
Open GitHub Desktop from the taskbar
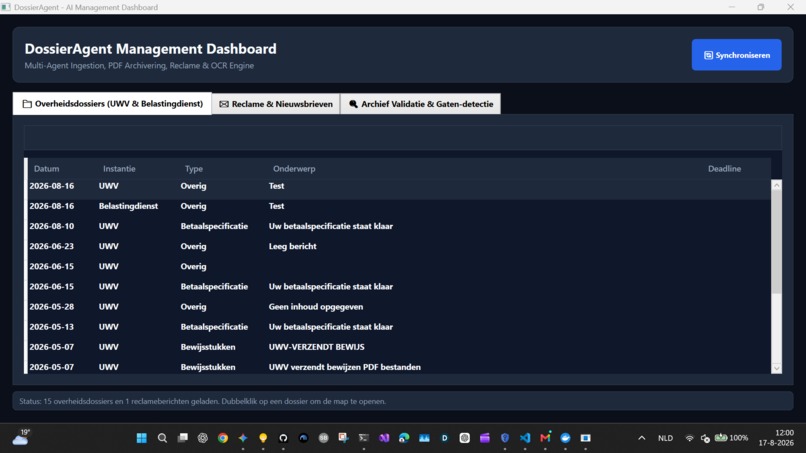click(283, 438)
